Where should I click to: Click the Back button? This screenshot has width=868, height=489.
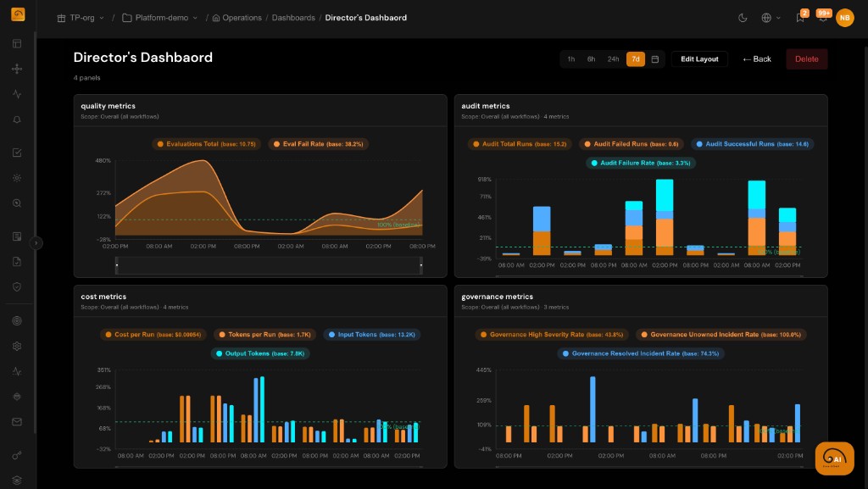pyautogui.click(x=757, y=59)
